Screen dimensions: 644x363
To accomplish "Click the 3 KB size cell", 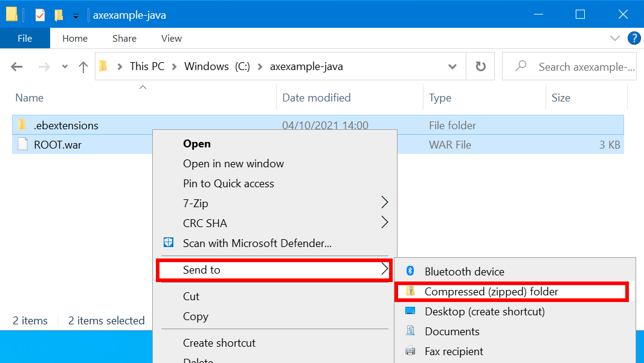I will point(610,145).
